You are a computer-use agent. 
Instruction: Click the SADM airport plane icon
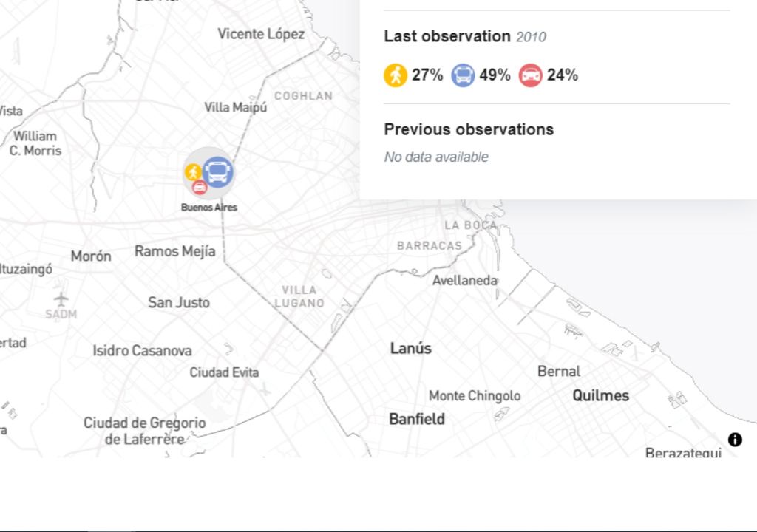click(61, 299)
